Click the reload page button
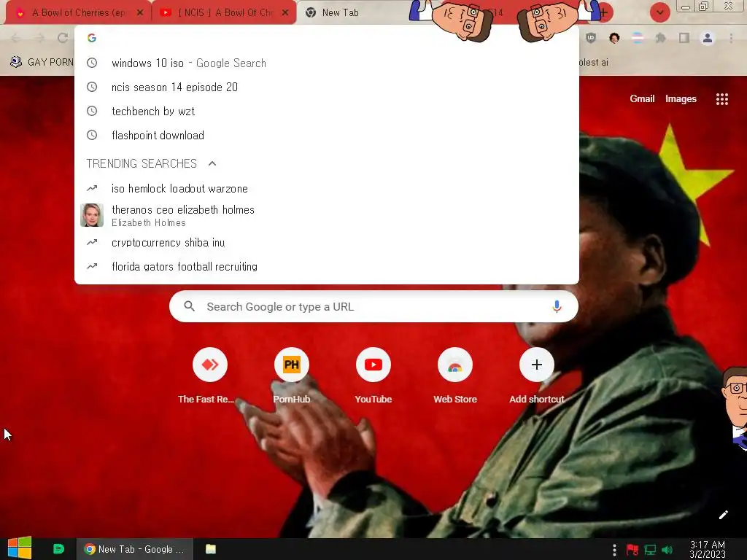This screenshot has height=560, width=747. pyautogui.click(x=63, y=38)
